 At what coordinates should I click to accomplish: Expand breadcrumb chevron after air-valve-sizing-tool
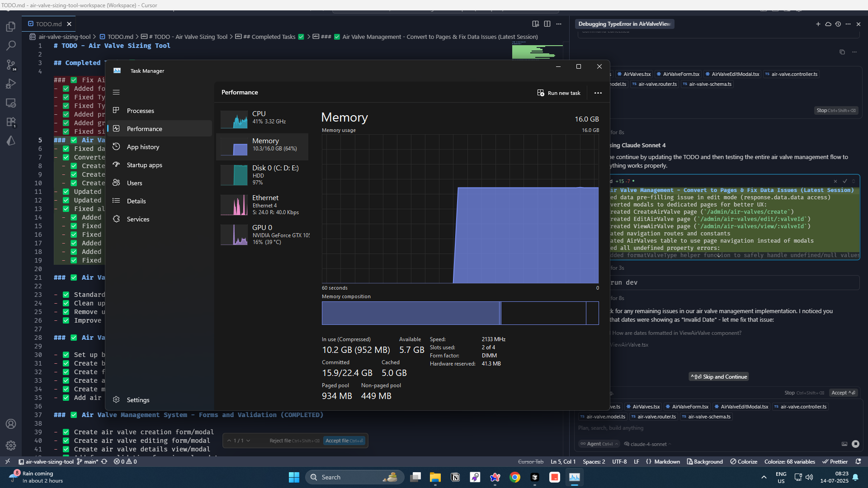94,37
